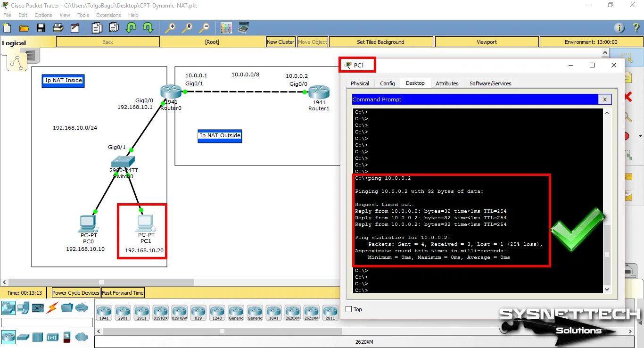
Task: Click Command Prompt scrollbar down arrow
Action: pos(607,290)
